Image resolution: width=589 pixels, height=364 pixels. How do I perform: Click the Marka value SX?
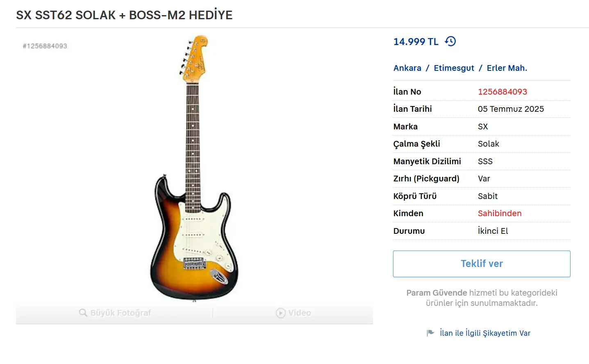pyautogui.click(x=483, y=127)
